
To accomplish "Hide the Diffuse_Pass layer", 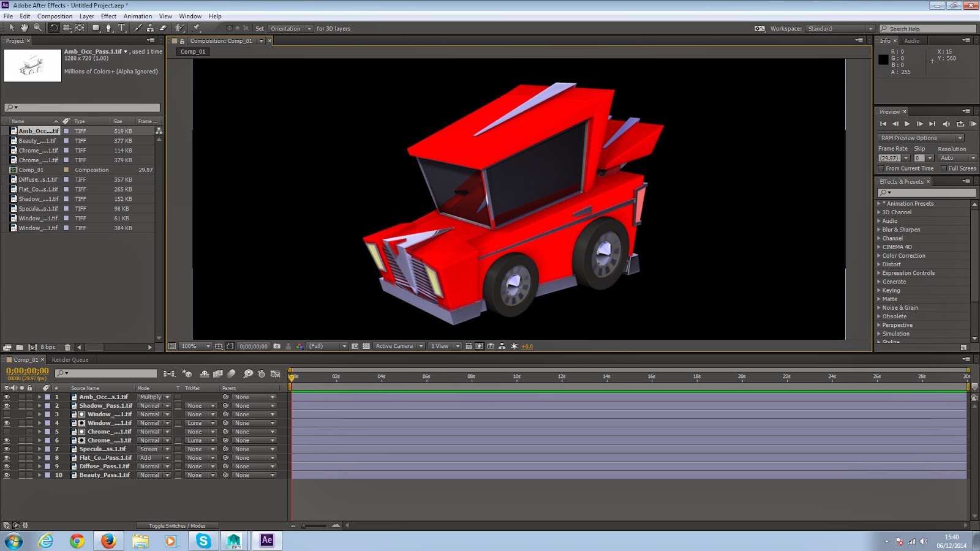I will coord(7,466).
